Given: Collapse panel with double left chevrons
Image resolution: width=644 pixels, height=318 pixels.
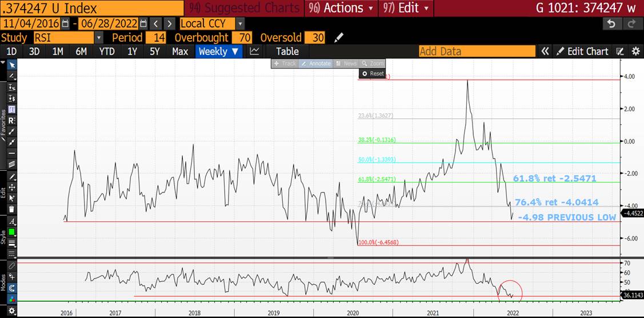Looking at the screenshot, I should (545, 51).
